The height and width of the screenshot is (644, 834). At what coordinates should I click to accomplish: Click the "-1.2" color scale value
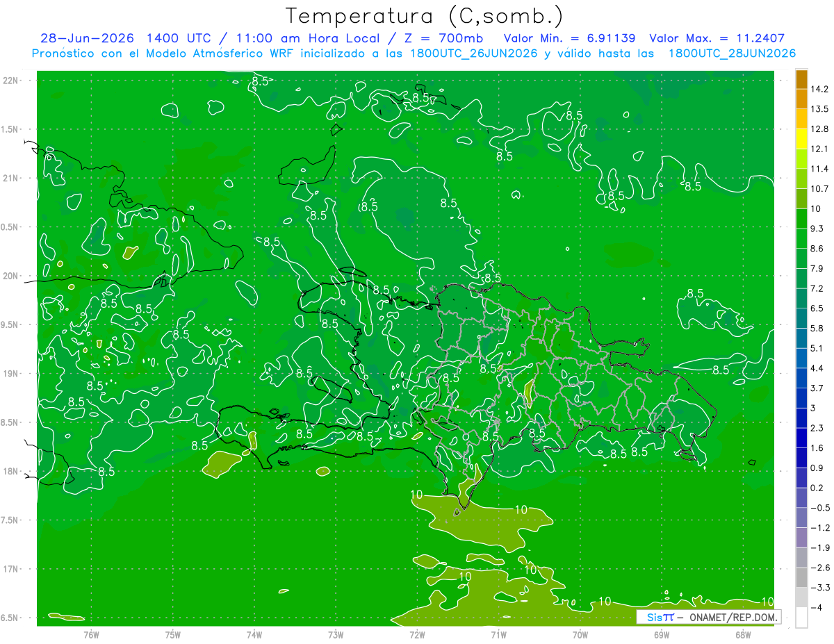coord(819,527)
